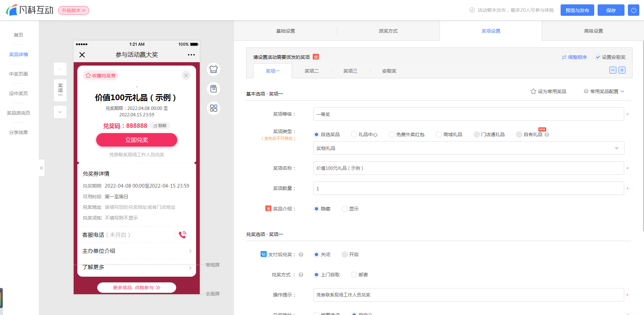Select the 自选奖品 radio button
The height and width of the screenshot is (315, 644).
[316, 134]
